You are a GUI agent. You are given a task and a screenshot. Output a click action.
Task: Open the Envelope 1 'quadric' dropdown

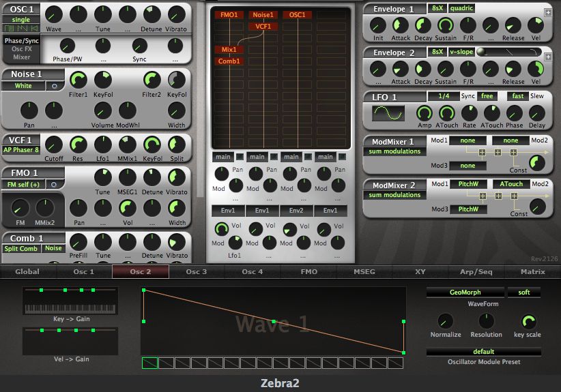(x=461, y=8)
